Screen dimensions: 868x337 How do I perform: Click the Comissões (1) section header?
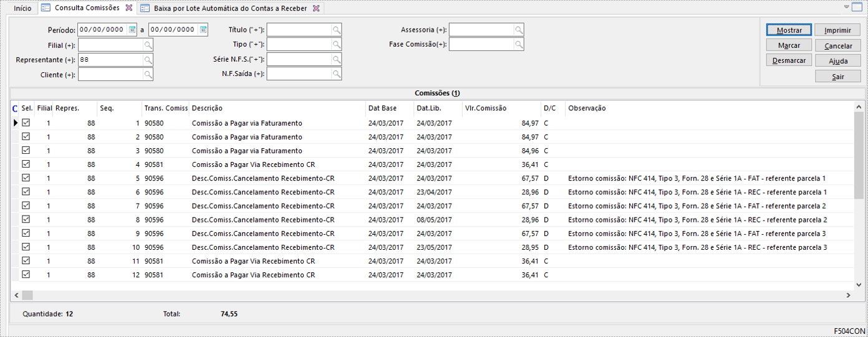pyautogui.click(x=437, y=93)
